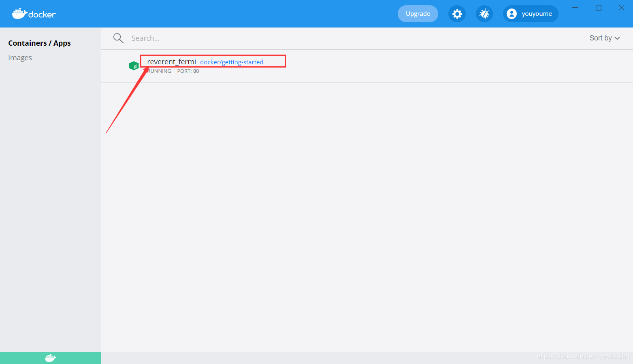
Task: Open the docker/getting-started image link
Action: 232,62
